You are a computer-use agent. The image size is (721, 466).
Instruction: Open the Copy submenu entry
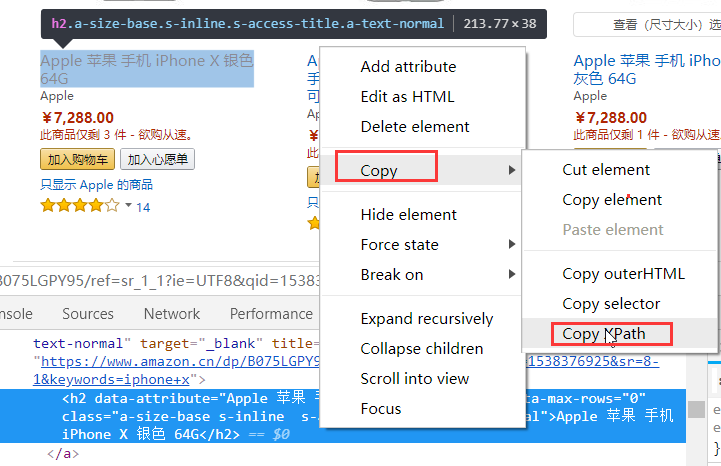[x=423, y=170]
